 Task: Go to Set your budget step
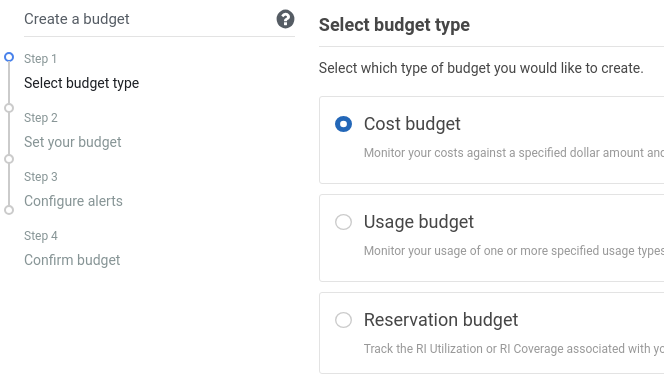coord(72,142)
